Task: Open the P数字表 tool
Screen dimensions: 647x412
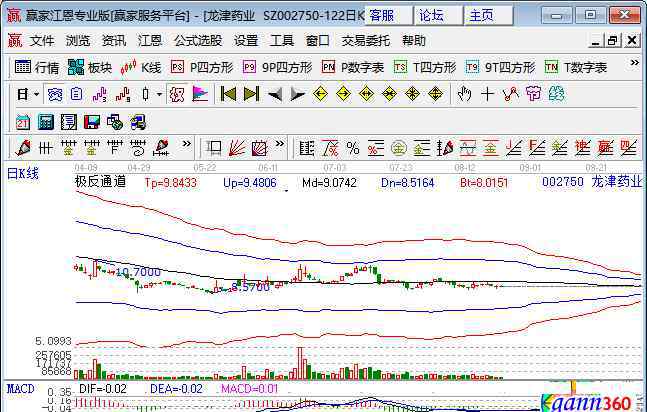Action: (x=353, y=67)
